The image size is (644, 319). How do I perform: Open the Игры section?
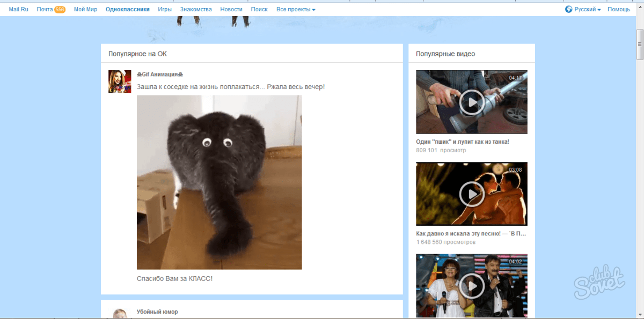pos(165,10)
